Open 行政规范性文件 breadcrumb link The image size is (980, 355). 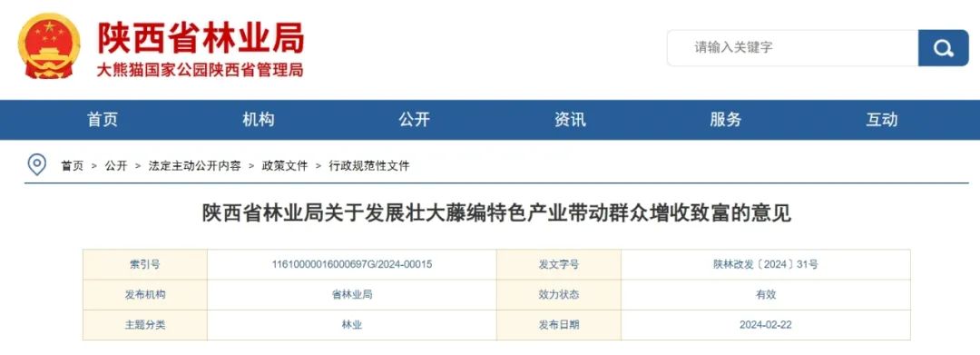coord(369,165)
